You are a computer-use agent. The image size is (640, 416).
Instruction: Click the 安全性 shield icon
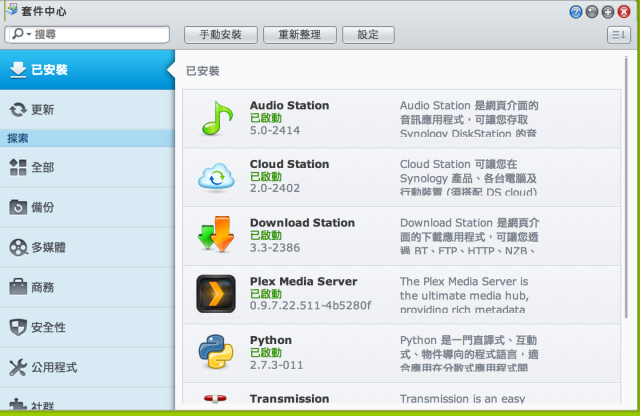[x=18, y=327]
